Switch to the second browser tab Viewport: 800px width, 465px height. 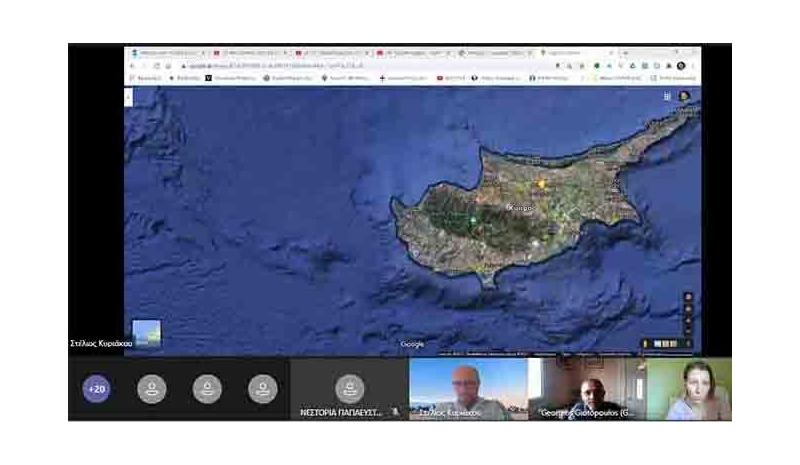click(x=249, y=53)
